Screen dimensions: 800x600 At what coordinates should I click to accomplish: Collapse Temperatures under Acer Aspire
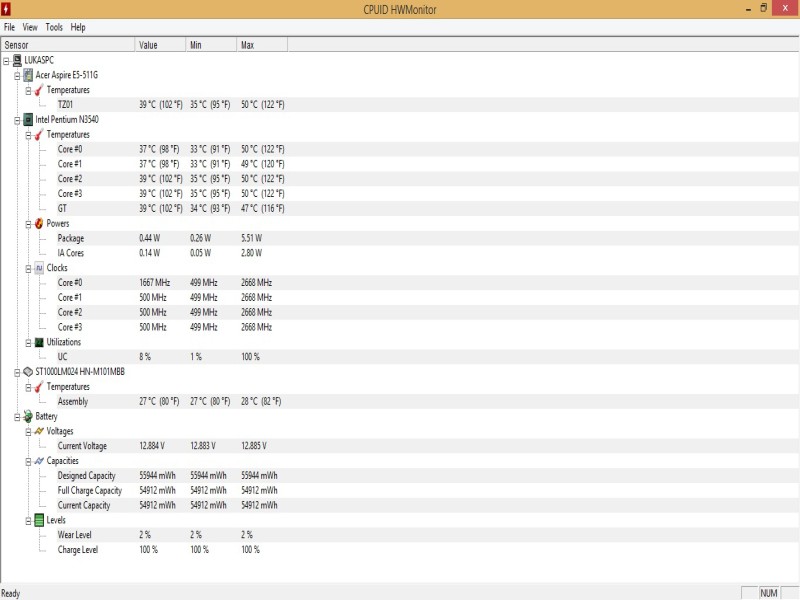(x=29, y=91)
